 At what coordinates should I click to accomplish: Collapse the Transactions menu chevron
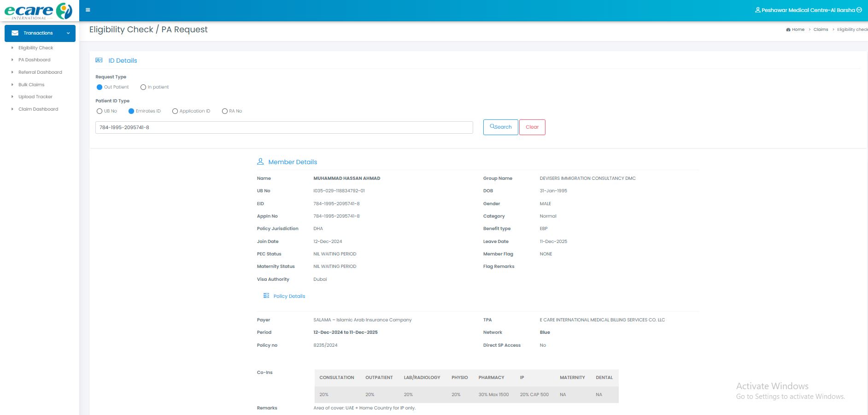[x=68, y=33]
